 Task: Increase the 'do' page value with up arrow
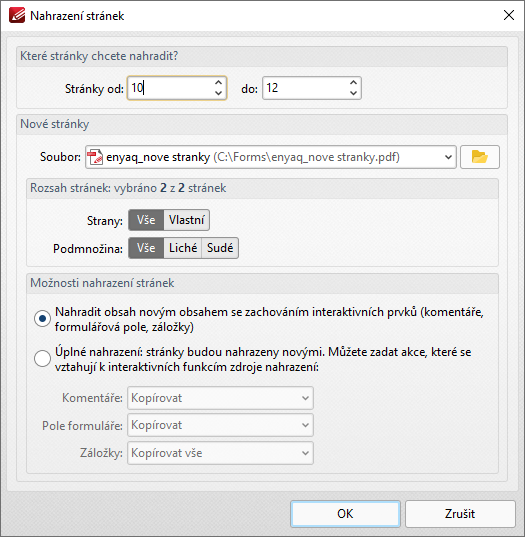coord(353,83)
